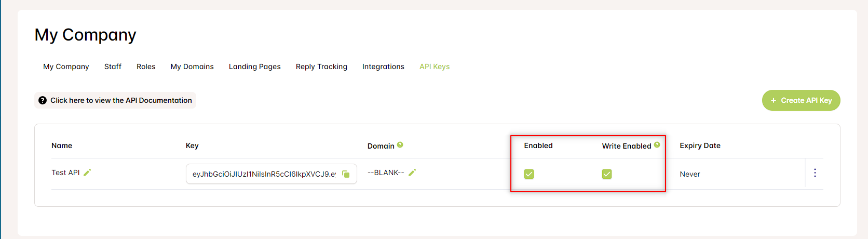Click inside the API key text field
This screenshot has width=868, height=239.
[264, 174]
